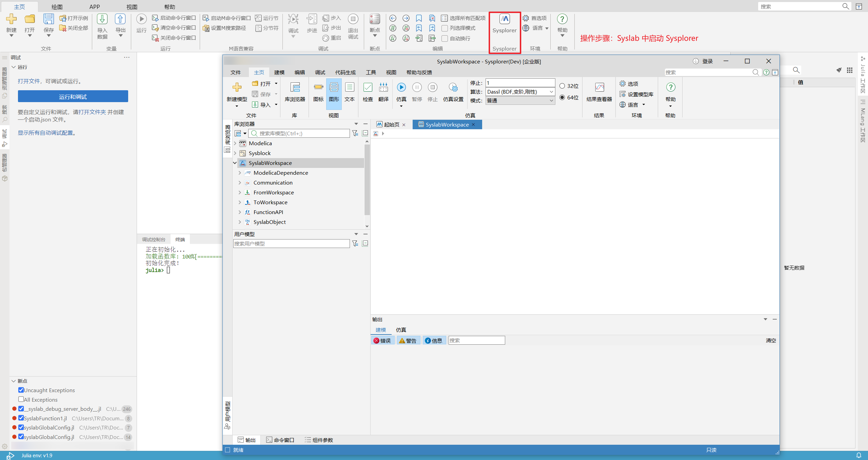Expand the Modelica library node
The image size is (868, 460).
pyautogui.click(x=235, y=143)
